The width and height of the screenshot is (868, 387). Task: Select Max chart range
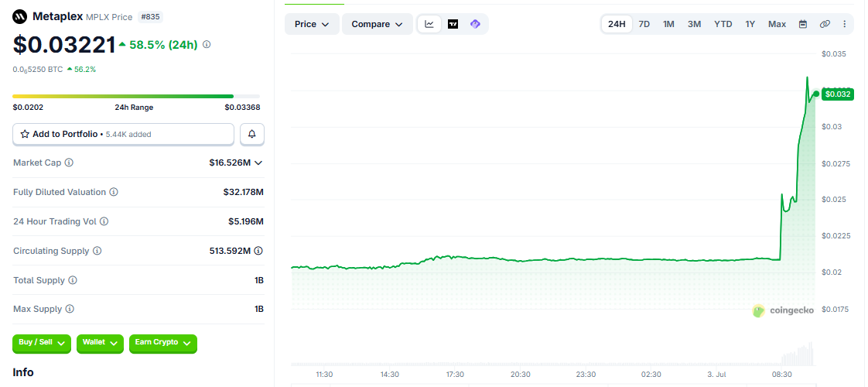click(x=777, y=24)
